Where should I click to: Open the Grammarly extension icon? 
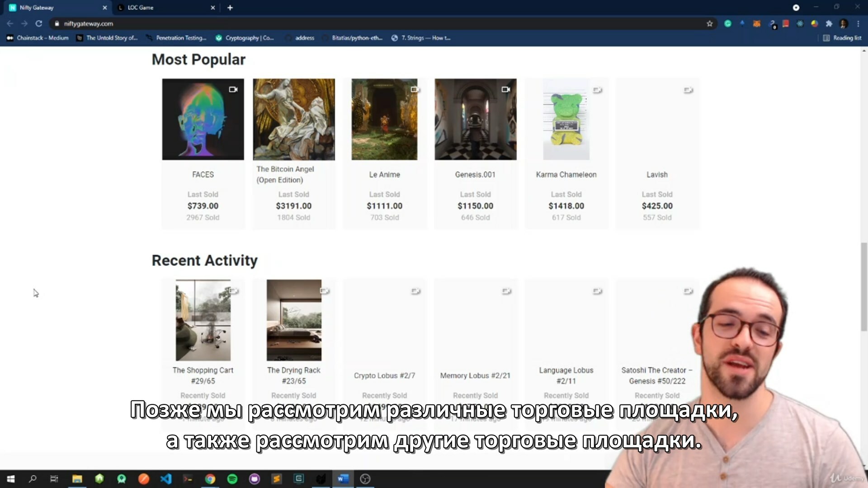click(x=728, y=23)
